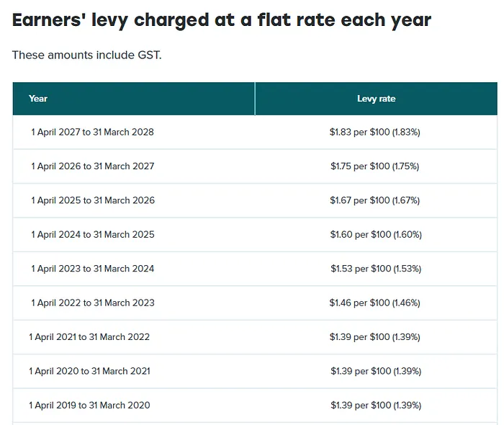Click the $1.67 per $100 levy rate

point(375,200)
